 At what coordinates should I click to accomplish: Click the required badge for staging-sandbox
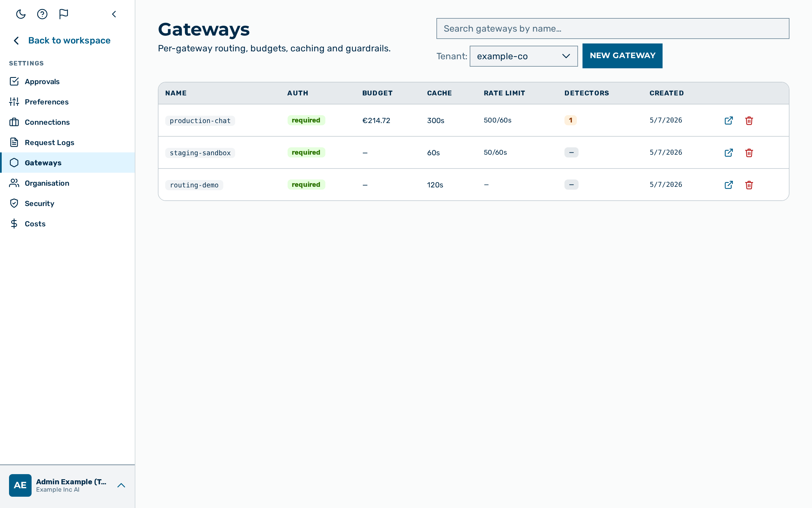(x=306, y=152)
